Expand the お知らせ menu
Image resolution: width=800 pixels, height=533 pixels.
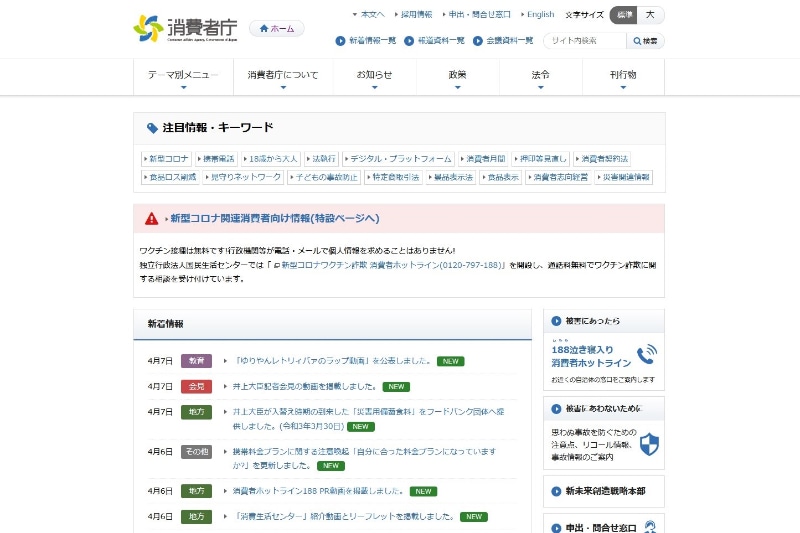pos(374,77)
